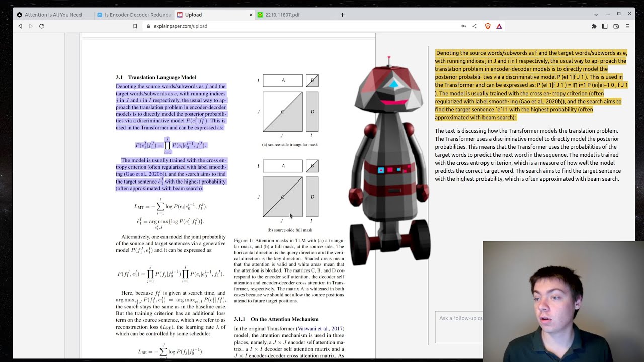This screenshot has width=644, height=362.
Task: Click the webcam video overlay of the presenter
Action: tap(563, 302)
